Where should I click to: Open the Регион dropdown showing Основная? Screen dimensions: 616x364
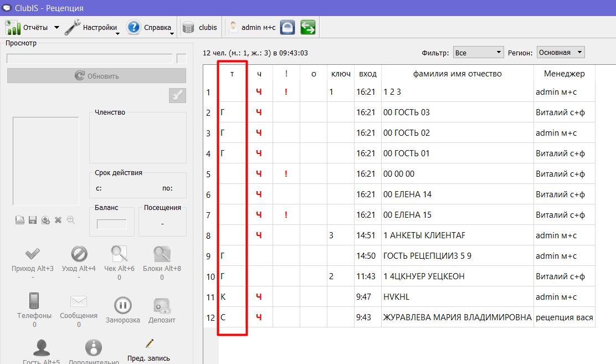click(561, 52)
